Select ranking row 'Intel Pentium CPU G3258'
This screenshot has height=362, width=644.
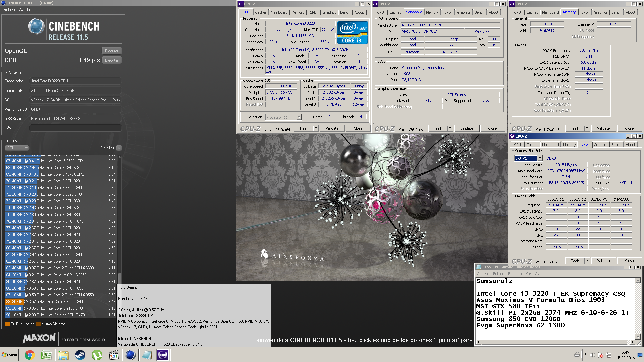coord(60,275)
